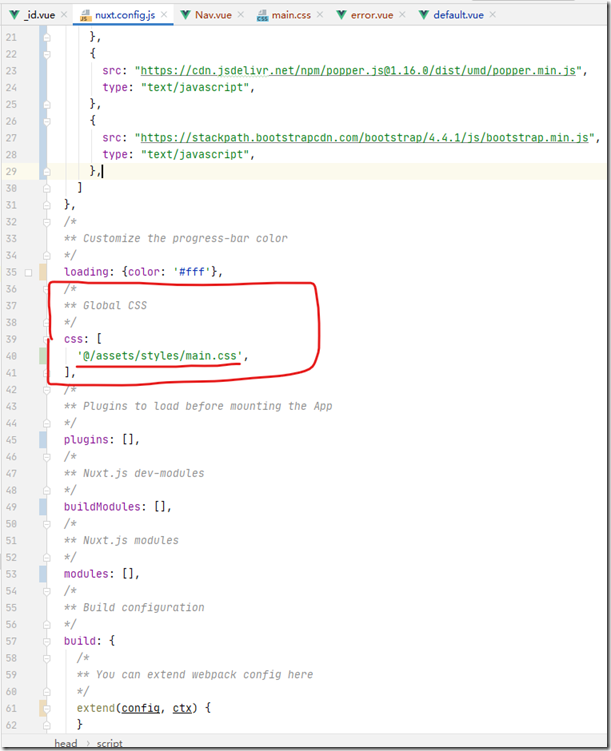Click the JS file icon on nuxt.config.js tab
This screenshot has height=751, width=611.
pos(85,16)
